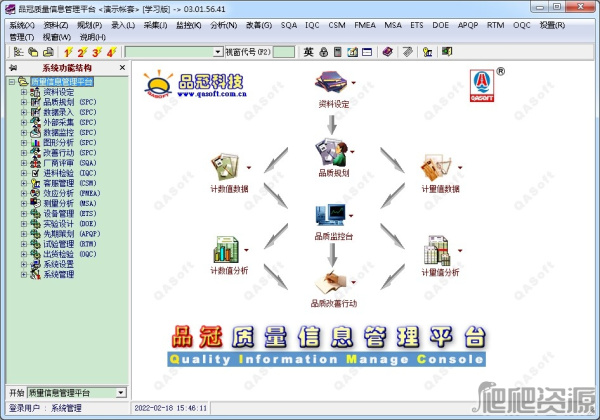
Task: Click the 登录用户 : 系统管理 status text
Action: coord(45,408)
